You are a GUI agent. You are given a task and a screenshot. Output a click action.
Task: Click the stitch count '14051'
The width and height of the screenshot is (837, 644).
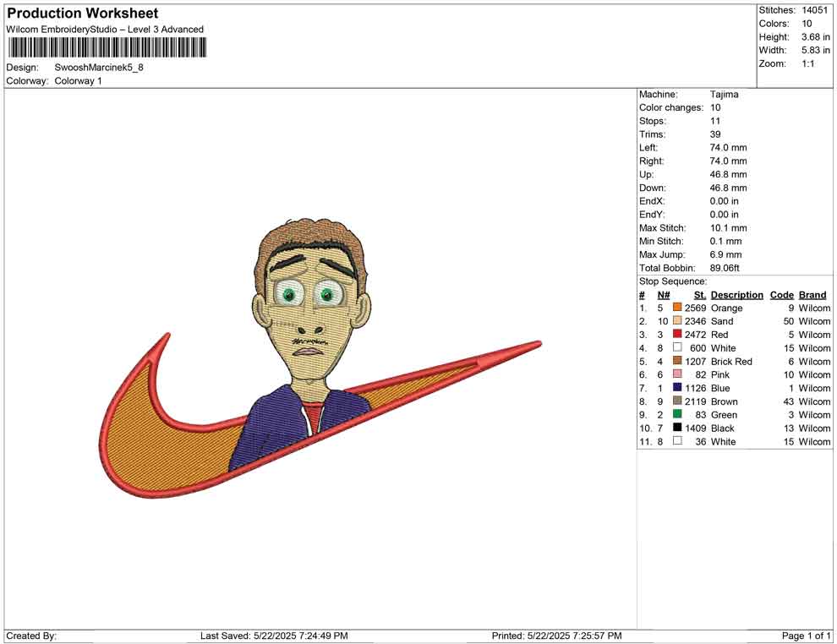click(x=814, y=10)
